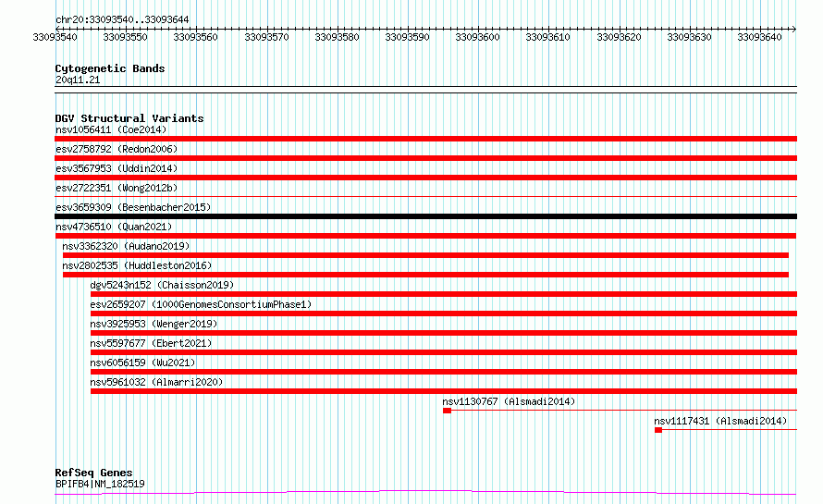Open variant nsv3925953 (Wenger2019) label
Image resolution: width=823 pixels, height=504 pixels.
tap(154, 324)
